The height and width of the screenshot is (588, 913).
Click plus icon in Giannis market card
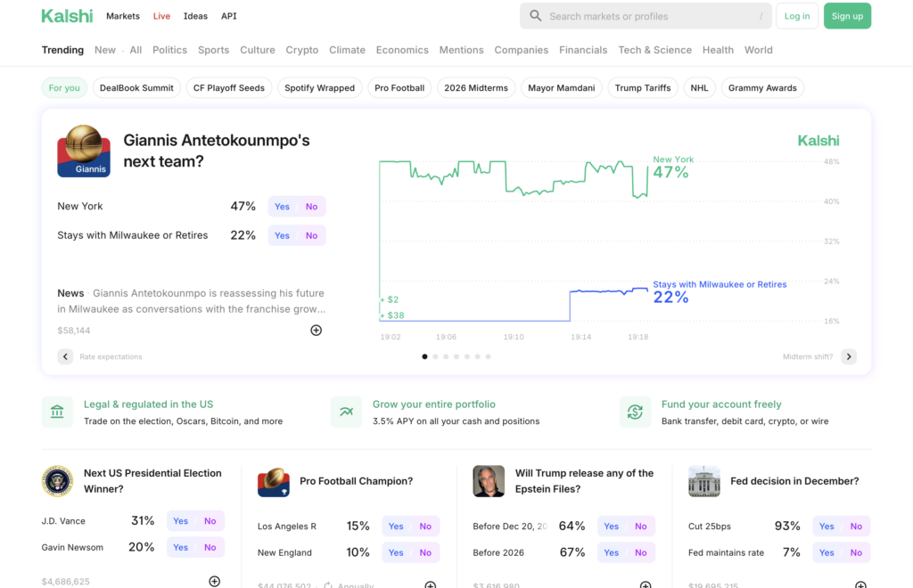(x=316, y=331)
